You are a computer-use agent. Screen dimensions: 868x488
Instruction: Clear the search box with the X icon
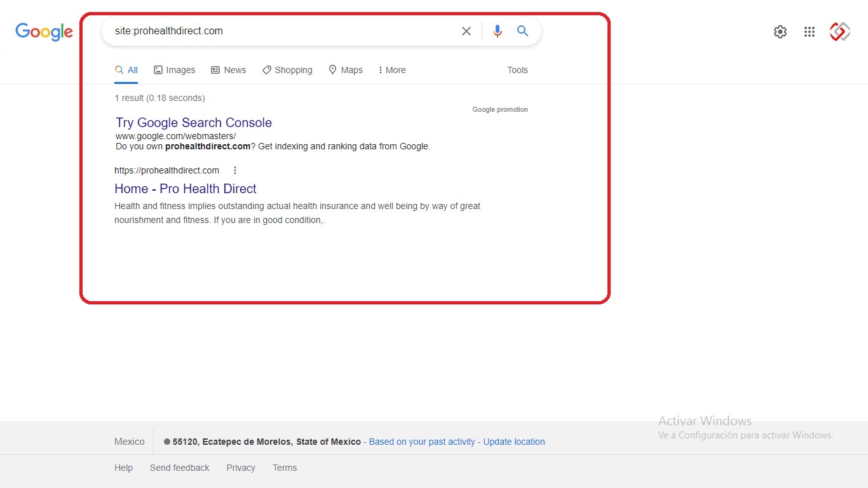(x=466, y=31)
